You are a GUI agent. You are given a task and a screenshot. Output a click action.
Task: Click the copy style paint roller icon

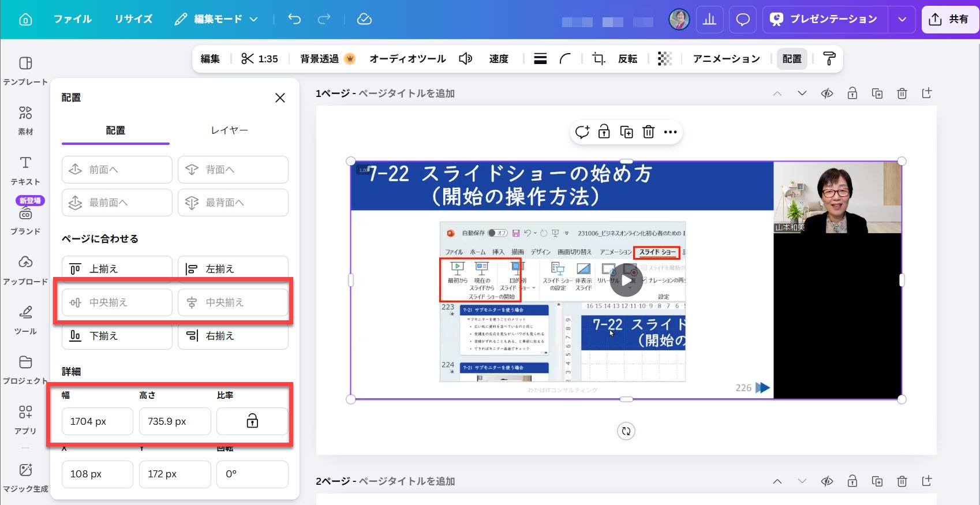[829, 59]
